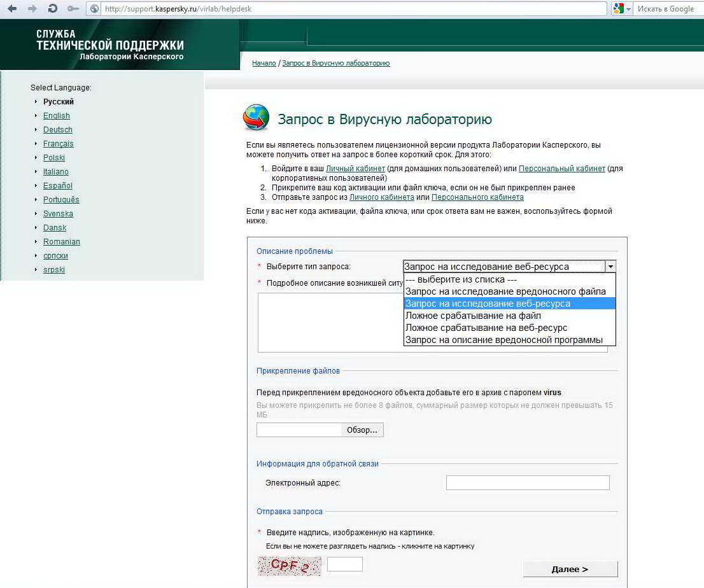Click the Служба технической поддержки header logo
Image resolution: width=704 pixels, height=588 pixels.
(x=110, y=45)
